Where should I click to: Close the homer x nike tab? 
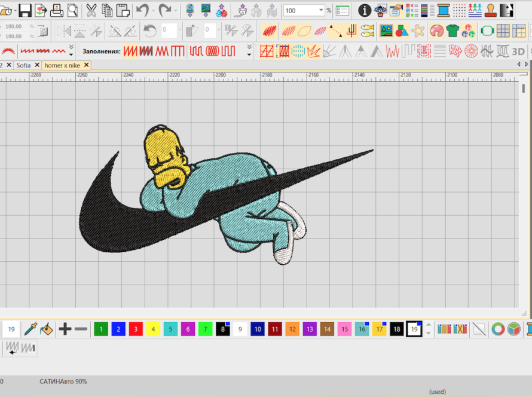[x=87, y=65]
